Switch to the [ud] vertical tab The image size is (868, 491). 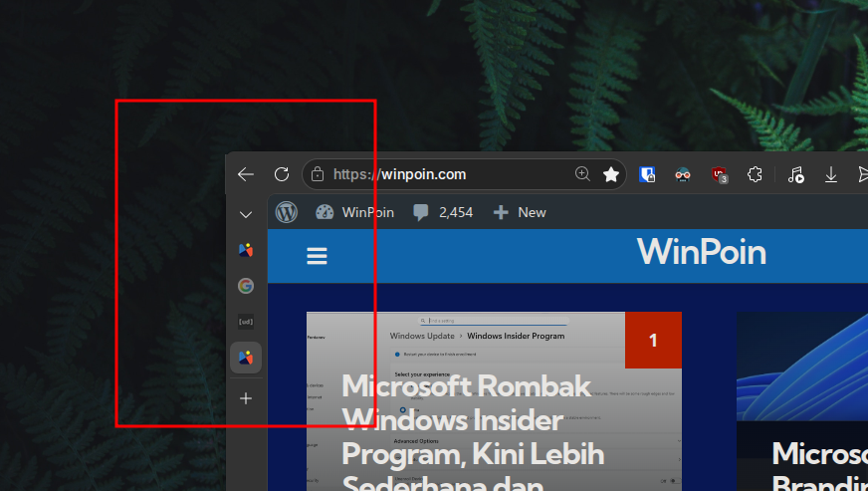[x=246, y=322]
